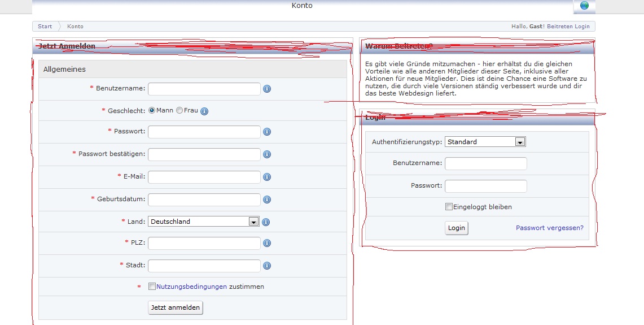Go to Start breadcrumb
Screen dimensions: 644x325
[x=45, y=27]
